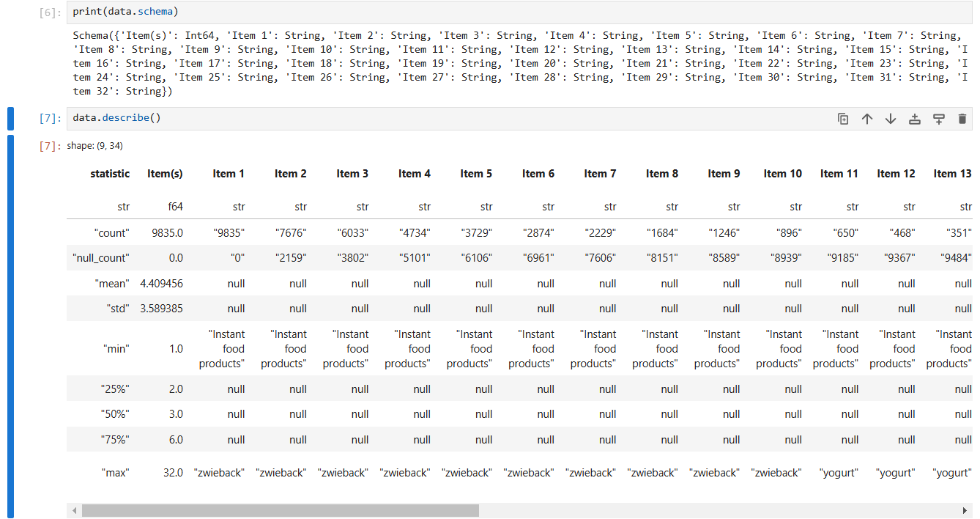Insert a new cell above the current one
Screen dimensions: 980x519
coord(915,119)
